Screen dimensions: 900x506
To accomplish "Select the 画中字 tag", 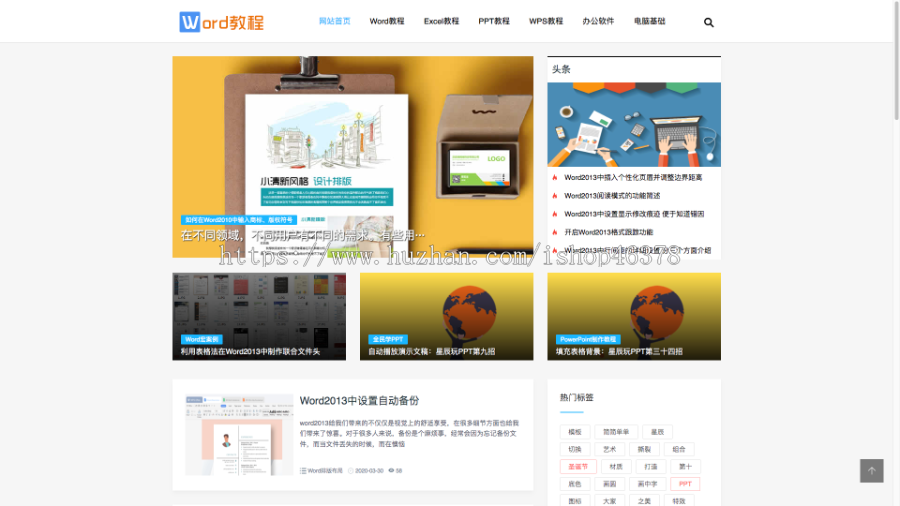I will [x=647, y=484].
